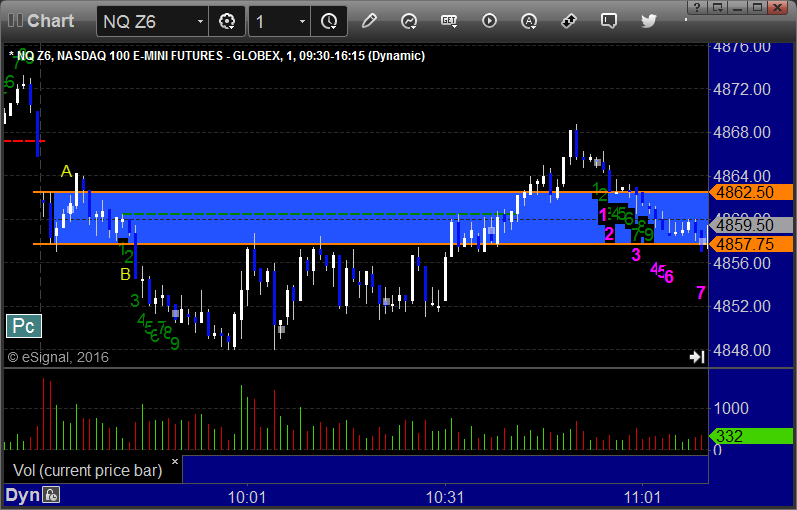Click the 4862.50 orange price label
797x510 pixels.
(751, 192)
